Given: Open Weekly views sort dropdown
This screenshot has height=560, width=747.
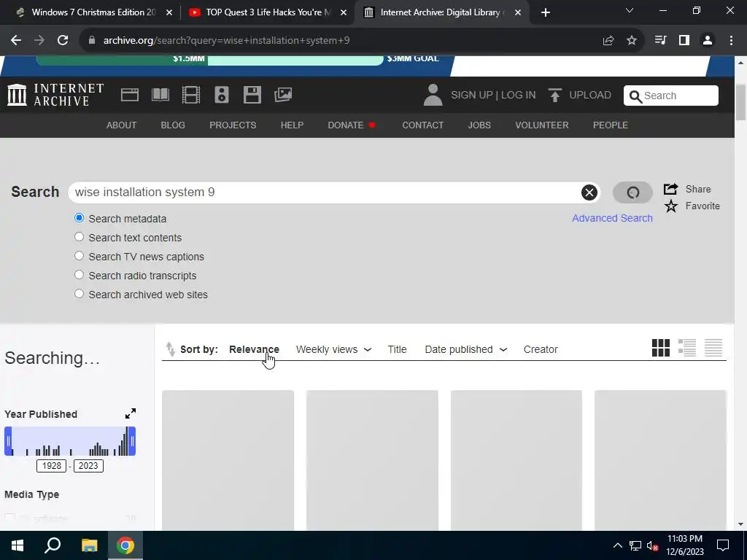Looking at the screenshot, I should [333, 349].
